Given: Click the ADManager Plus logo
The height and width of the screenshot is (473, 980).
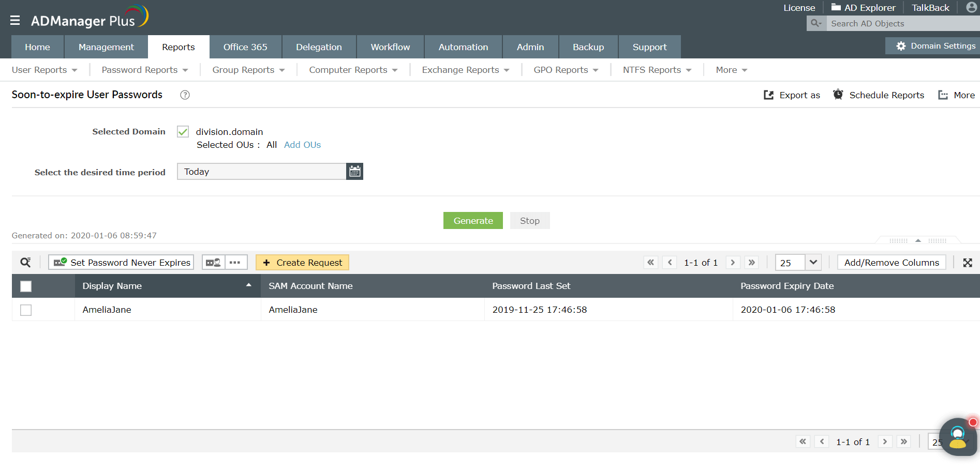Looking at the screenshot, I should click(90, 17).
